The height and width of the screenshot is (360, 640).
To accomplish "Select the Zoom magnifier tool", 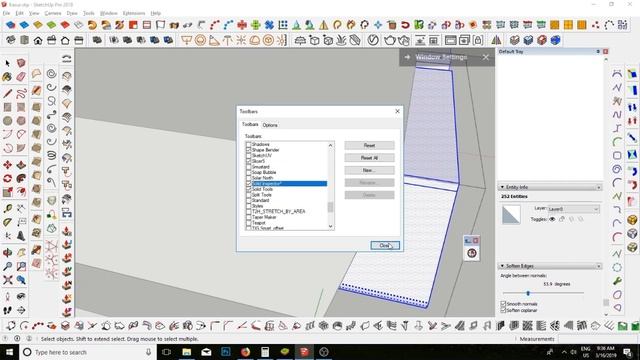I will 7,267.
